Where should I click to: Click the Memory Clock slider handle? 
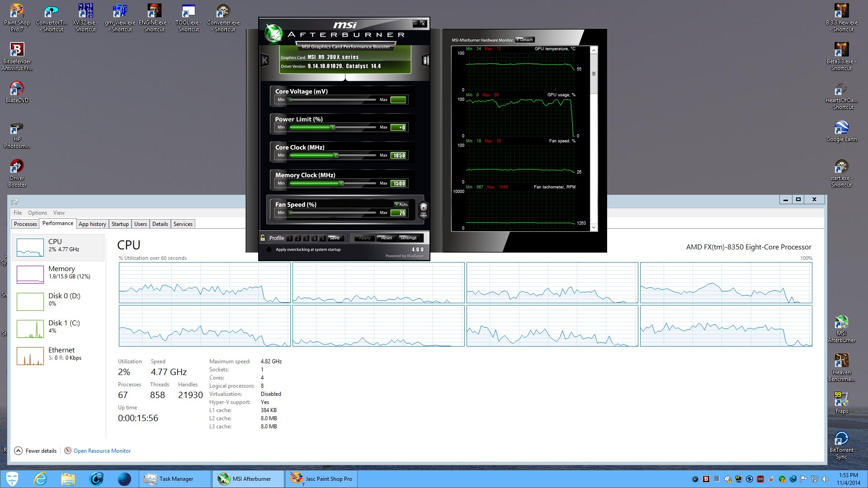(342, 183)
